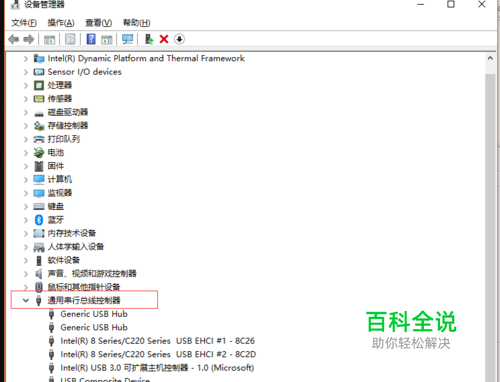Open the 帮助(H) menu

[137, 23]
